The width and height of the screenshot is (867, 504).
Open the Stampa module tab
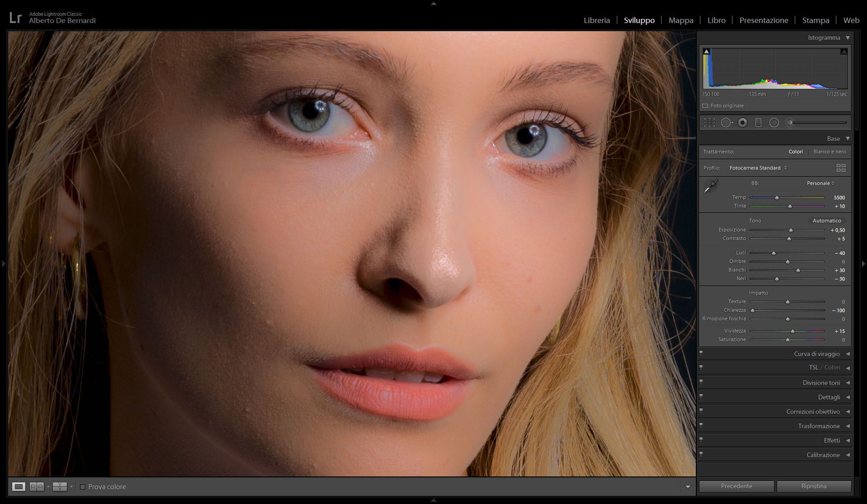pos(815,20)
